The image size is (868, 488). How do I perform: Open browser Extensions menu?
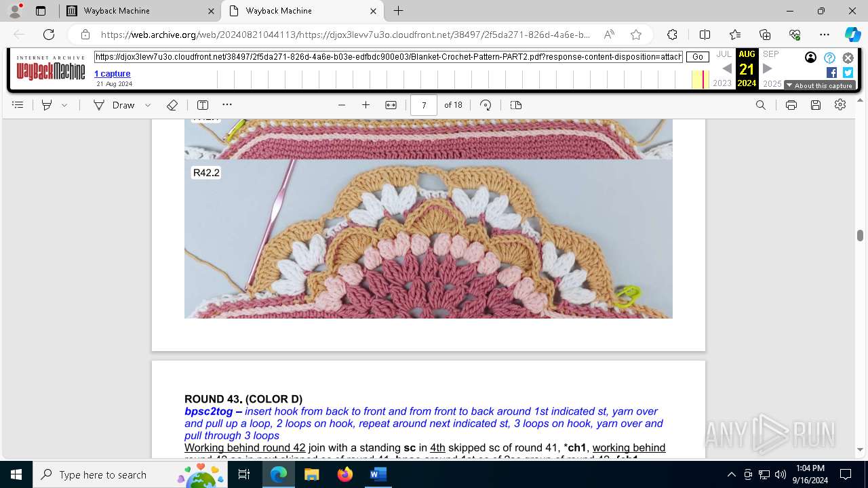click(x=672, y=35)
